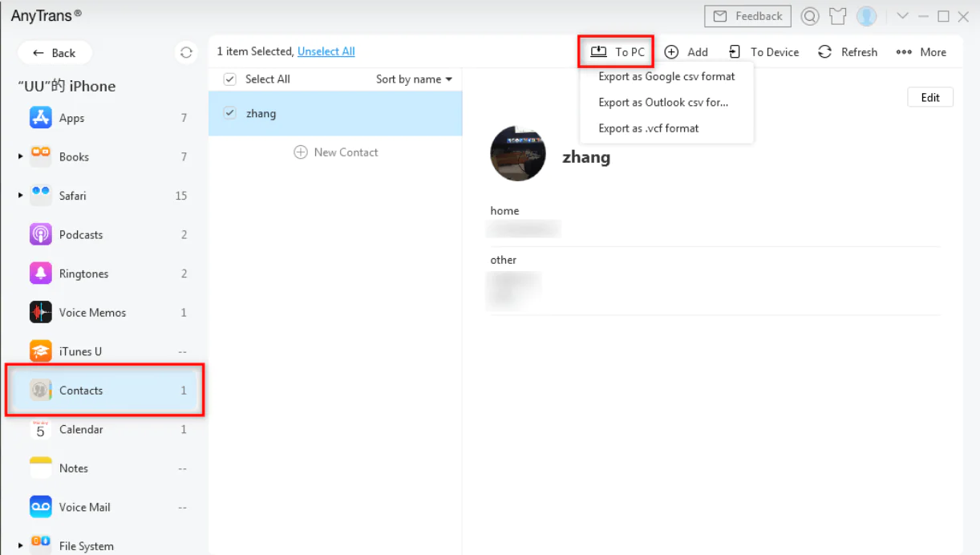The image size is (980, 555).
Task: Click the To PC export icon
Action: point(598,51)
